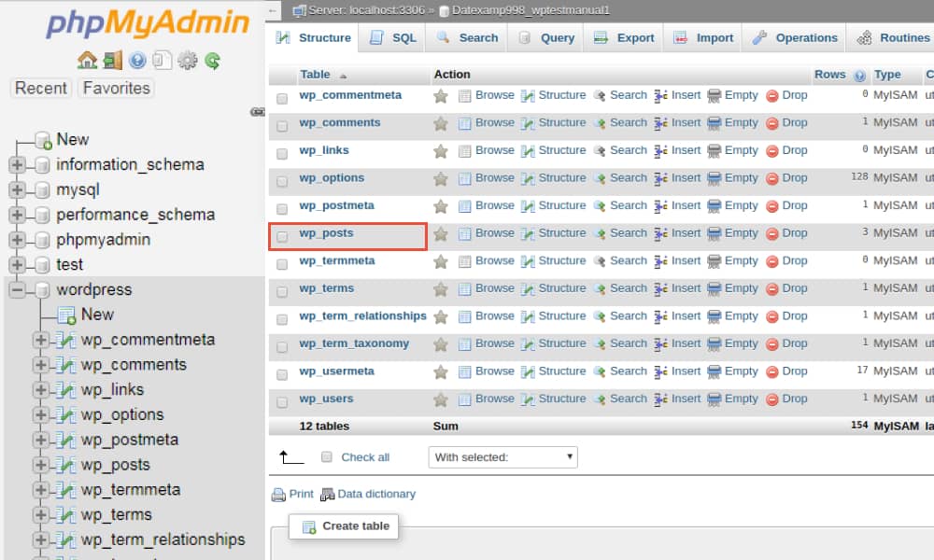
Task: Toggle the Check all checkbox
Action: (x=326, y=456)
